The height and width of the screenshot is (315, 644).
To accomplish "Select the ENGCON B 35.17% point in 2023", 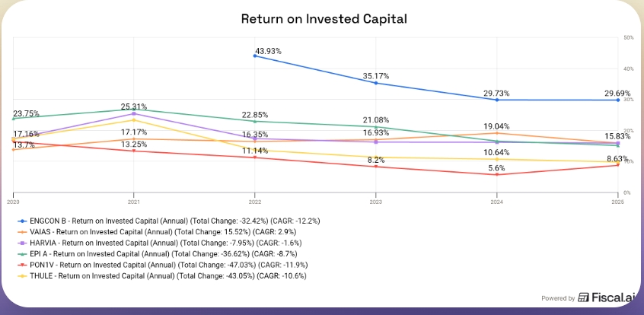I will (375, 83).
